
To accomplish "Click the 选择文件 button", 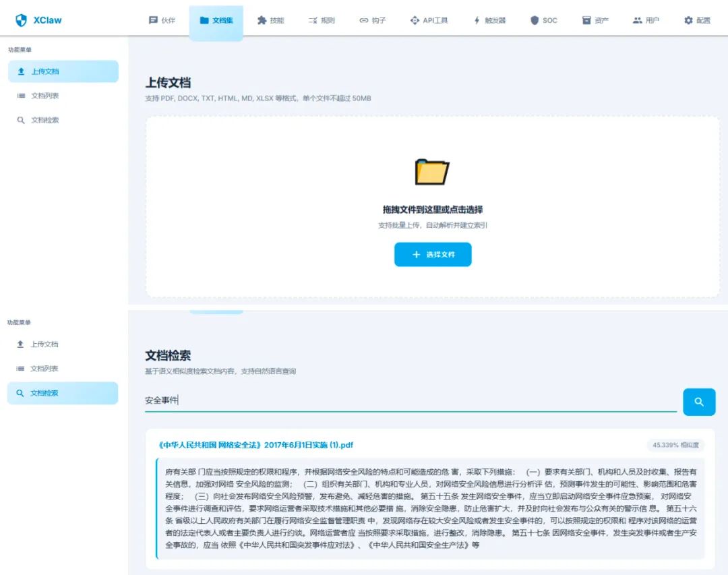I will coord(433,255).
